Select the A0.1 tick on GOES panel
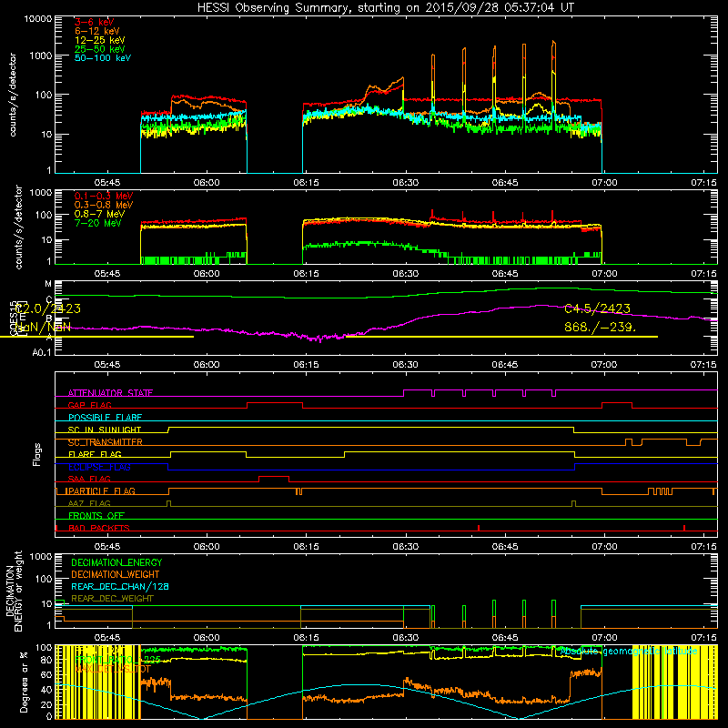 (42, 352)
